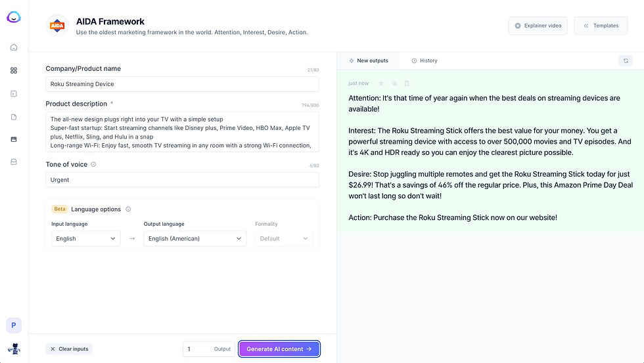Click the Templates button
Image resolution: width=644 pixels, height=363 pixels.
[601, 26]
